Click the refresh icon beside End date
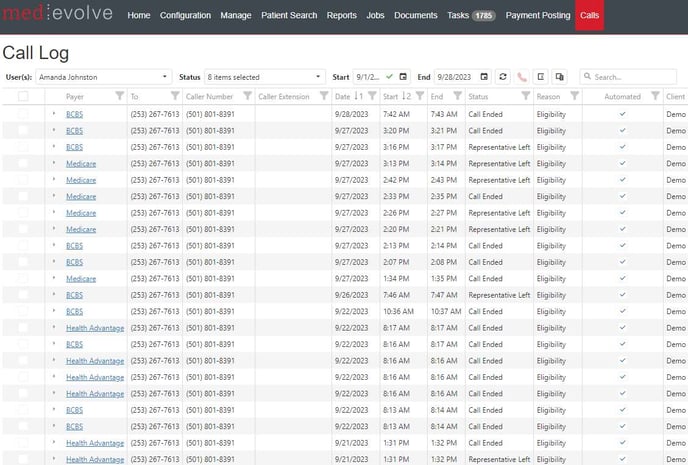Viewport: 688px width, 465px height. (503, 77)
